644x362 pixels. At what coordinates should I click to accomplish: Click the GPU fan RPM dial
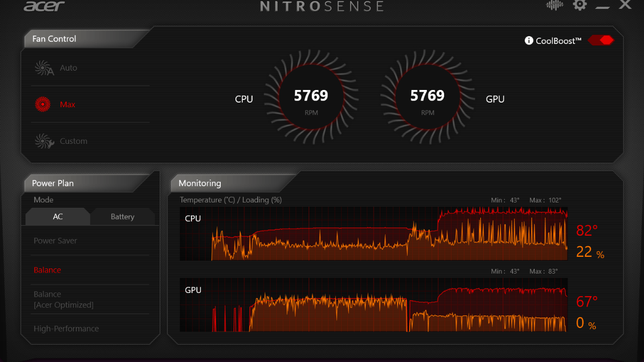(427, 97)
